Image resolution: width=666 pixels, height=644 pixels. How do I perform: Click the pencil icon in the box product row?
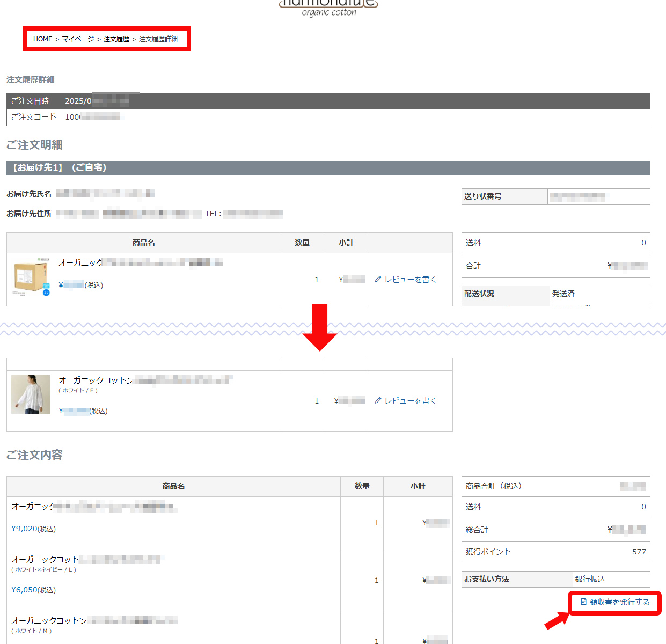click(x=378, y=279)
